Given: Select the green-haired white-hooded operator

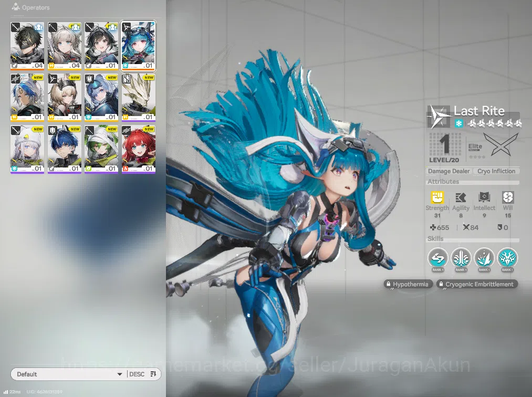Looking at the screenshot, I should coord(101,149).
